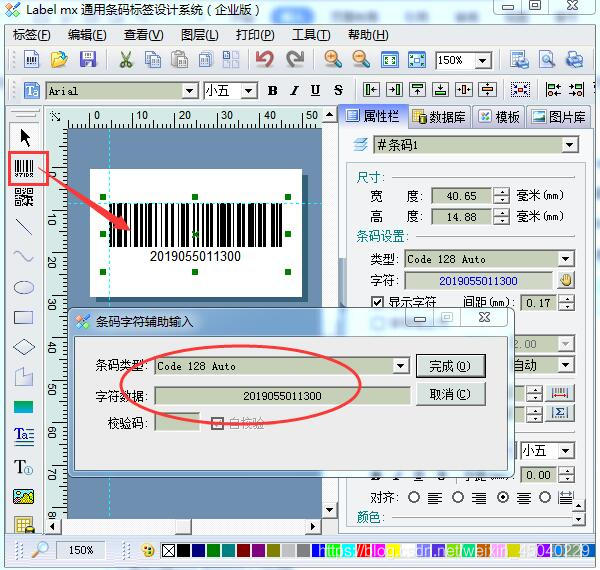Open the 类型 Code 128 Auto dropdown
The image size is (600, 570).
[x=566, y=259]
